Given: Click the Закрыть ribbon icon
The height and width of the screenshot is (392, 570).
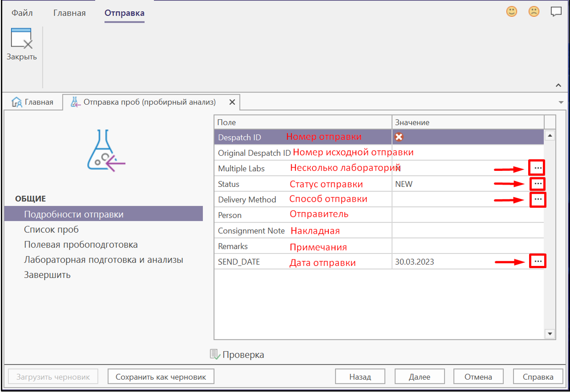Looking at the screenshot, I should [x=21, y=39].
